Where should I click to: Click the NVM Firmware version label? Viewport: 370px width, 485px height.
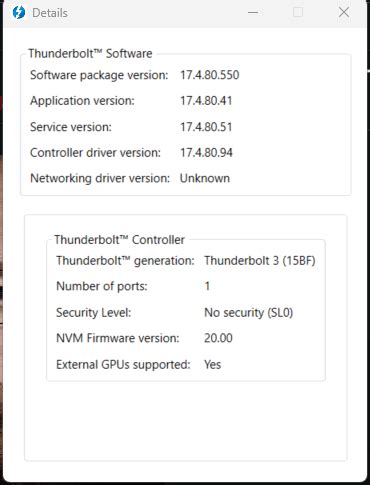click(x=118, y=338)
